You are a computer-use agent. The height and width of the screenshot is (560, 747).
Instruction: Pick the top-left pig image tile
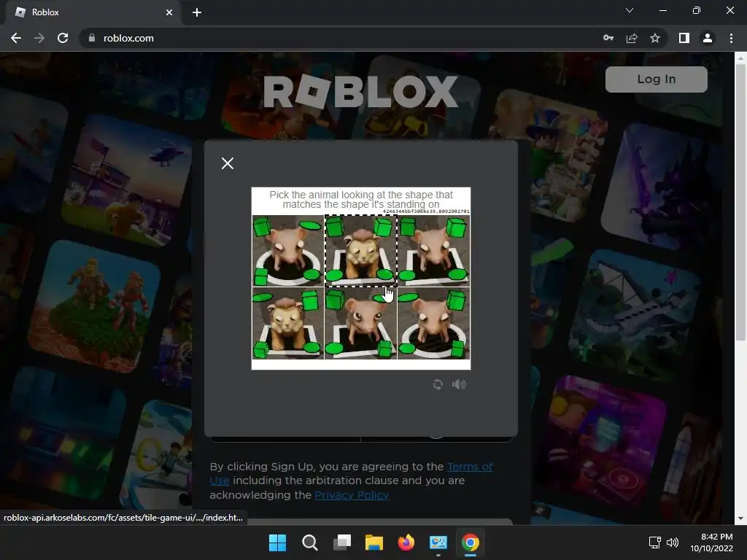pyautogui.click(x=287, y=251)
